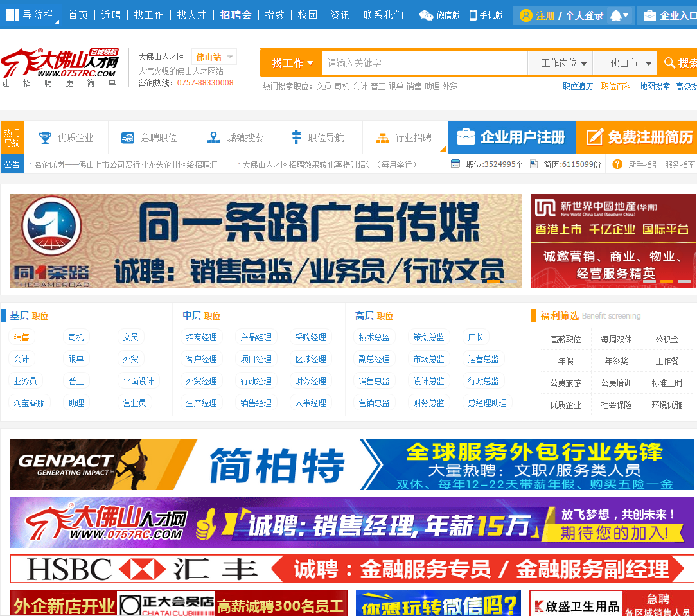Open the 工作岗位 category dropdown
This screenshot has height=616, width=697.
[561, 63]
